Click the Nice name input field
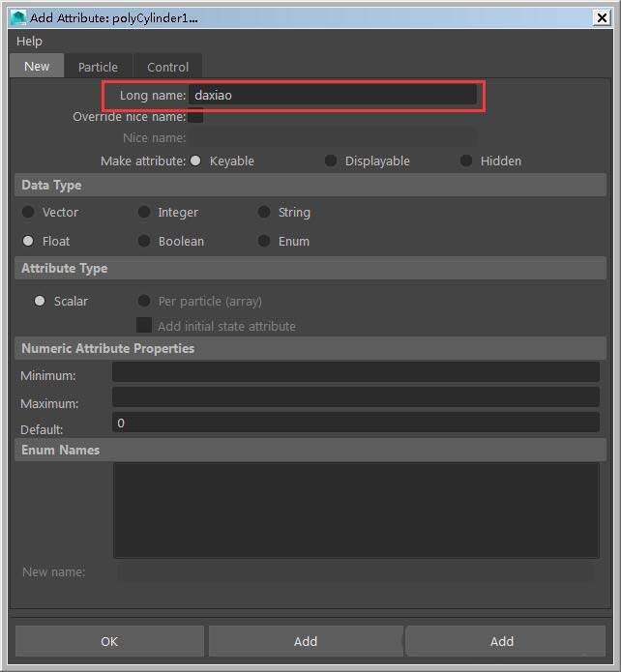The width and height of the screenshot is (621, 672). tap(333, 137)
